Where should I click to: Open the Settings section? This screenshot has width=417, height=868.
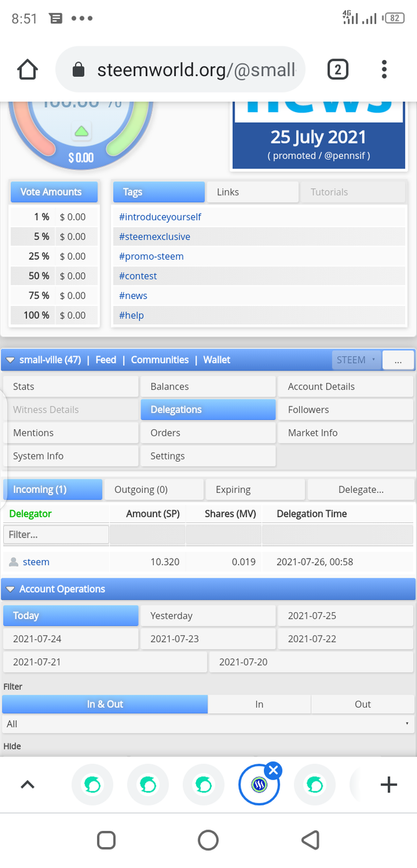coord(208,456)
